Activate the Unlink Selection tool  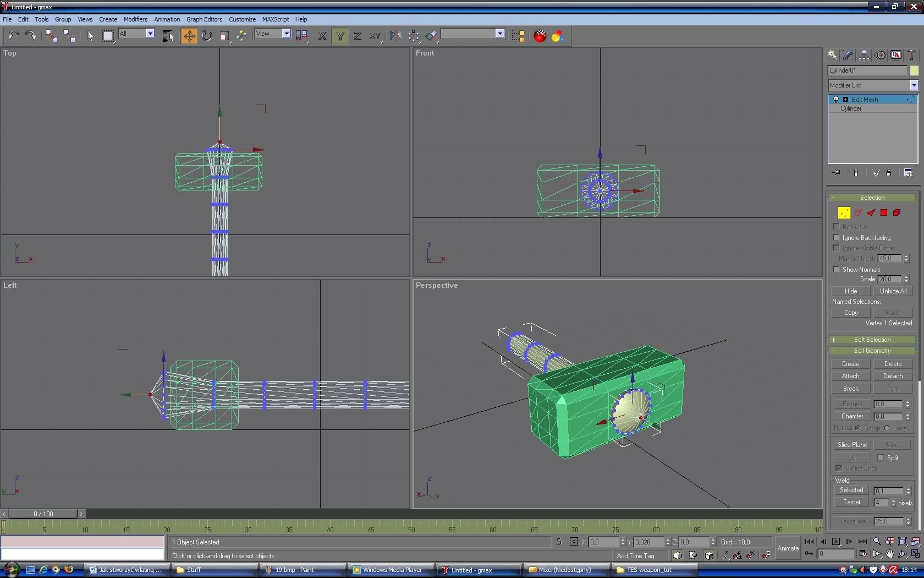click(69, 36)
